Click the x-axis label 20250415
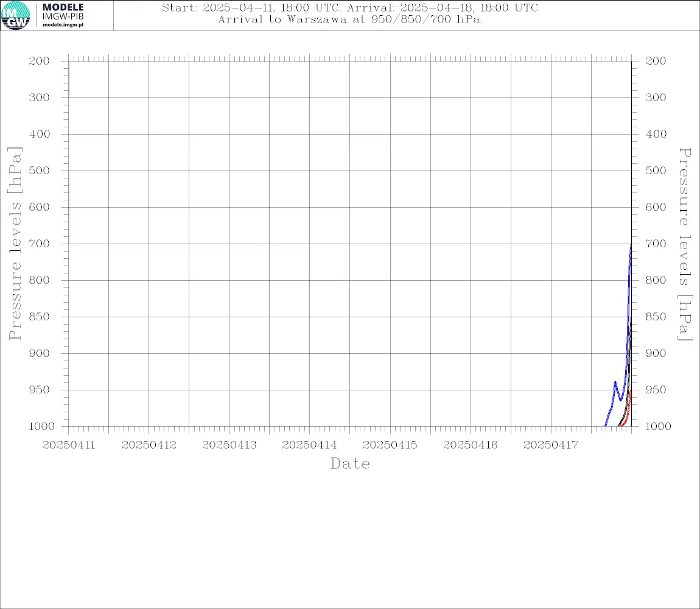The width and height of the screenshot is (700, 609). tap(390, 445)
